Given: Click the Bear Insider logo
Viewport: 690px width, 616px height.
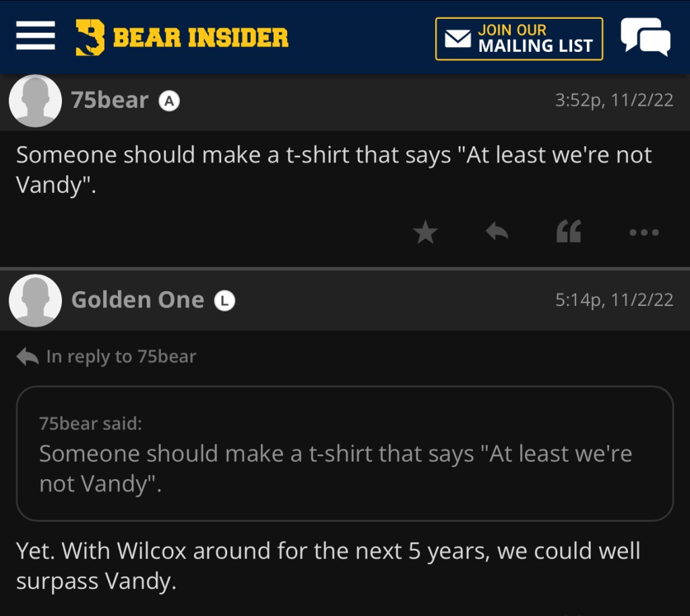Looking at the screenshot, I should point(90,37).
